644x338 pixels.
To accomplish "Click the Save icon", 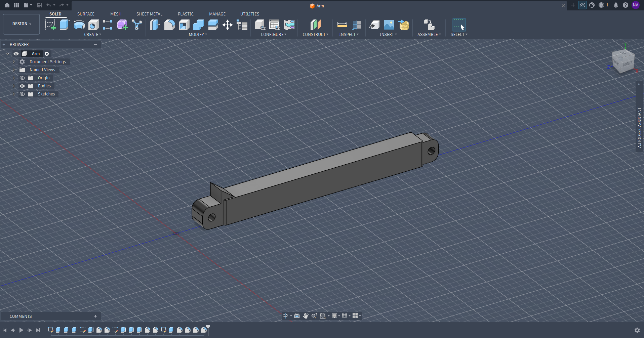I will tap(39, 5).
